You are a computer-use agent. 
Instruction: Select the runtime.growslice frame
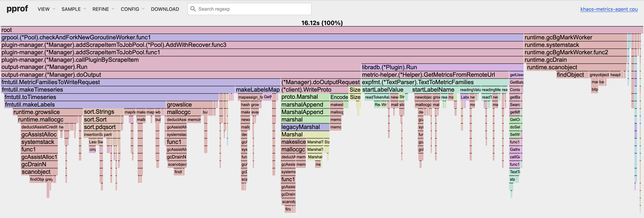click(48, 112)
